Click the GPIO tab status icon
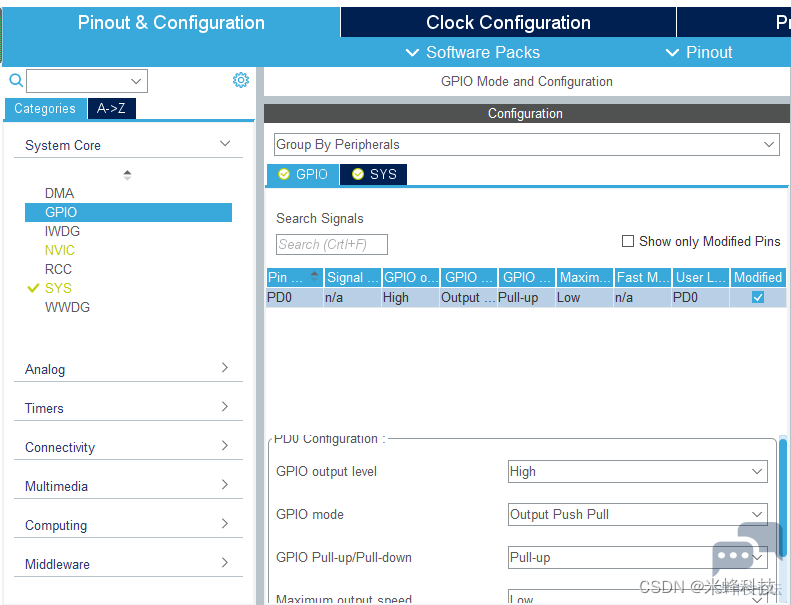The height and width of the screenshot is (605, 791). (x=284, y=174)
